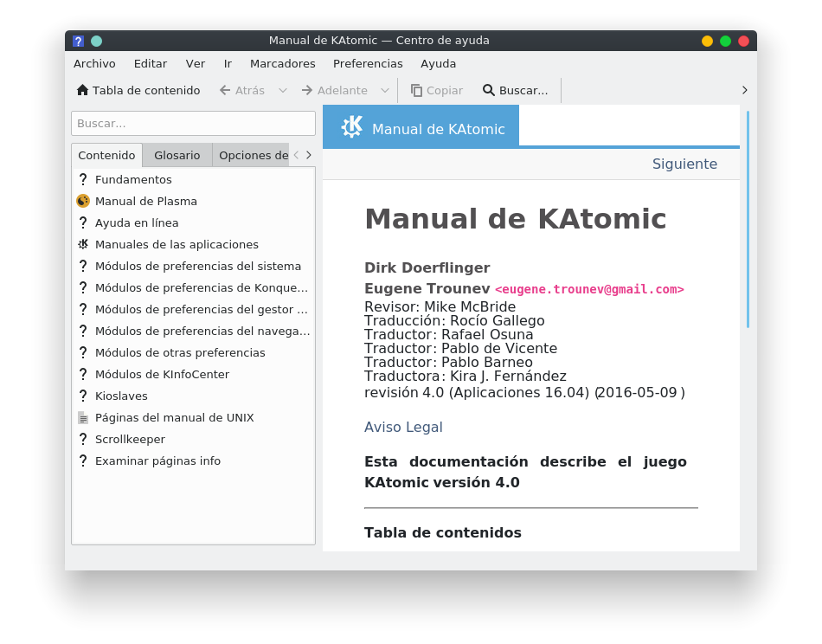This screenshot has width=822, height=644.
Task: Select Fundamentos in the contents tree
Action: pos(133,179)
